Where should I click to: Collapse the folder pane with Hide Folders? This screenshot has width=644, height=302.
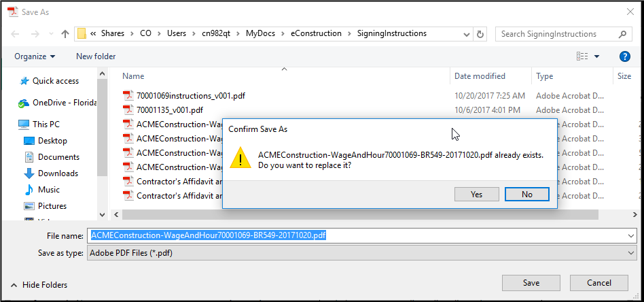coord(39,285)
